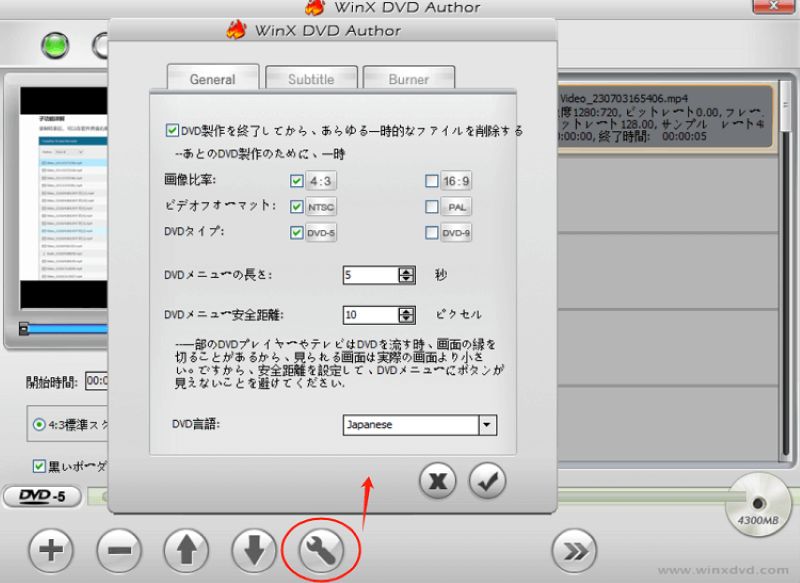800x583 pixels.
Task: Open the DVD language dropdown showing Japanese
Action: pos(487,425)
